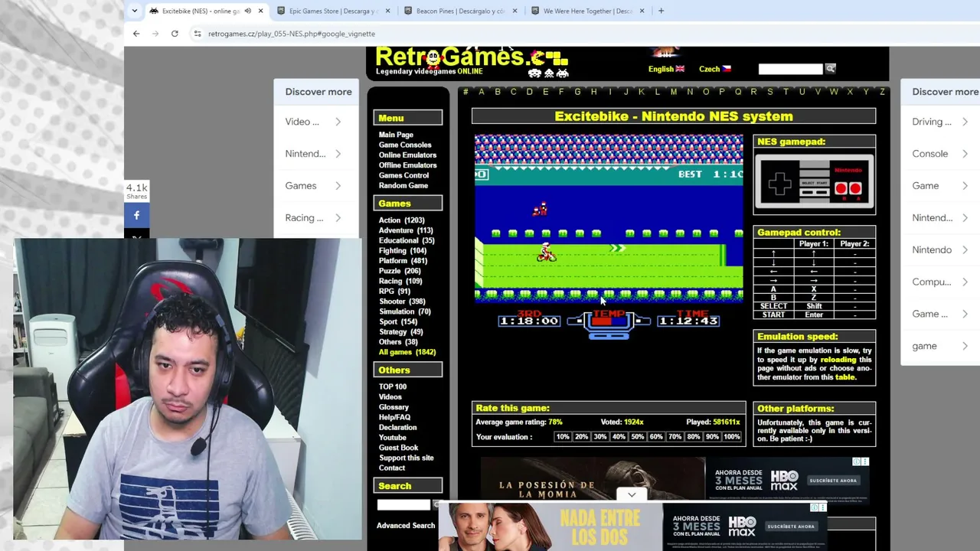Open the # games index
The height and width of the screenshot is (551, 980).
point(465,92)
